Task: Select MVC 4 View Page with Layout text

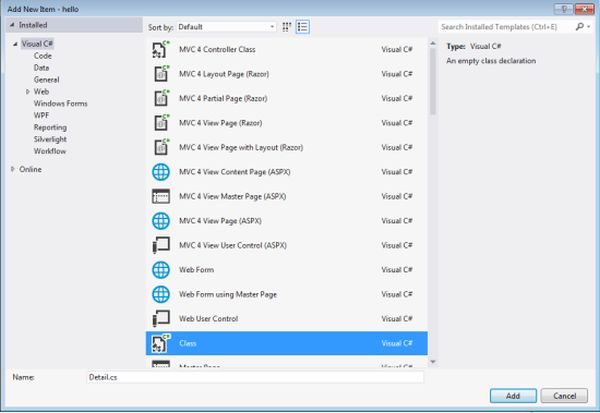Action: pyautogui.click(x=241, y=147)
